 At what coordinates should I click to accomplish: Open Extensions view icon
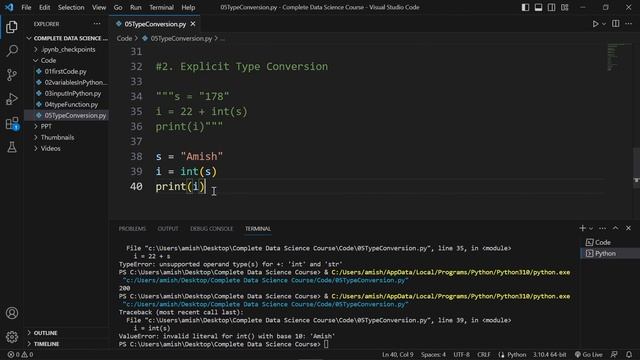(12, 123)
